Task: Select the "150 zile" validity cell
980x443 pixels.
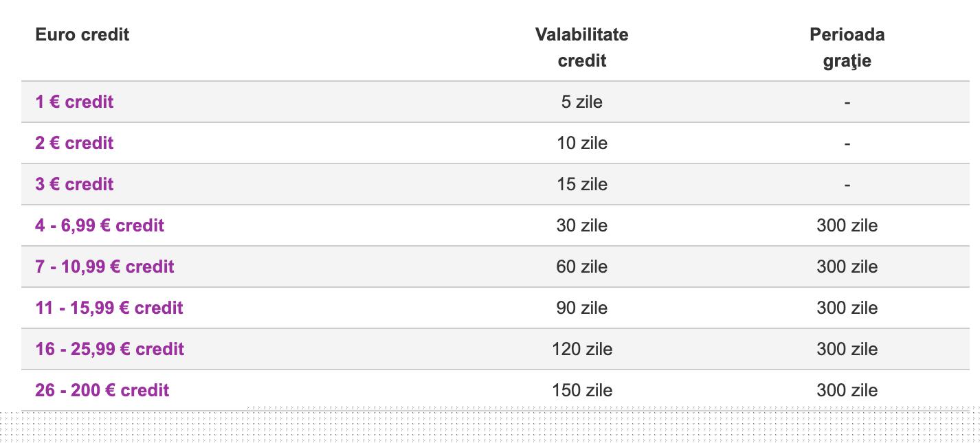Action: pyautogui.click(x=581, y=390)
